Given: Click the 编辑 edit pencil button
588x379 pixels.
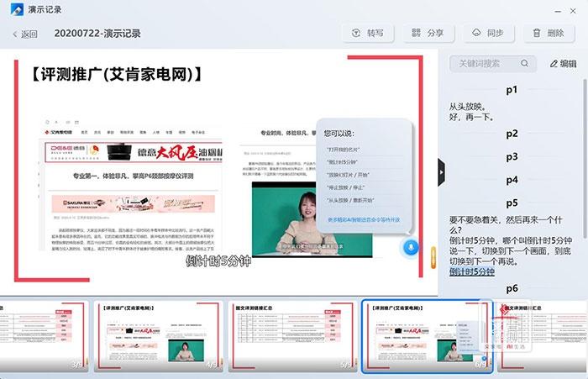Looking at the screenshot, I should [564, 64].
